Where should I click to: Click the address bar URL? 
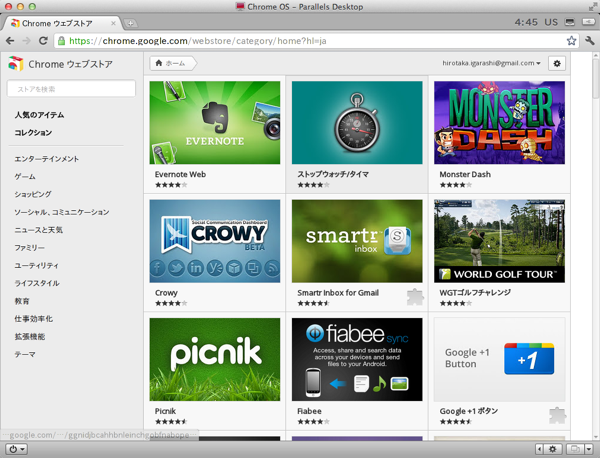point(197,41)
